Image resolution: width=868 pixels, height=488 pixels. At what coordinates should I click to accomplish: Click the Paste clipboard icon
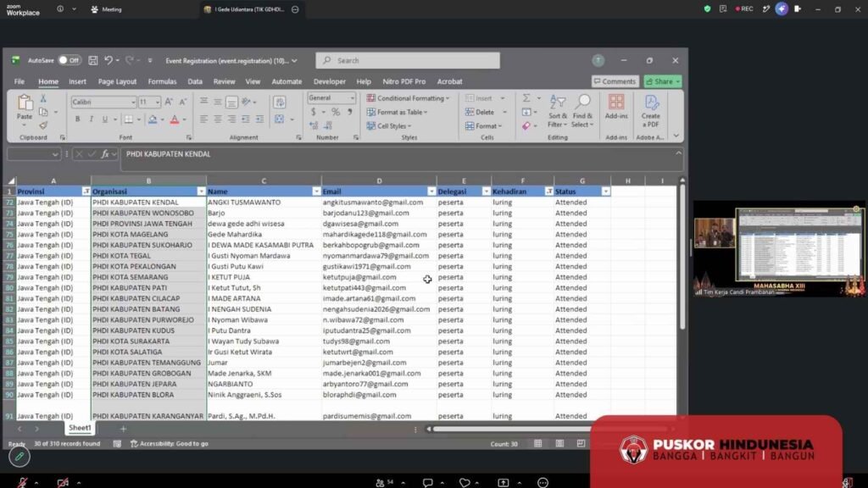point(25,103)
